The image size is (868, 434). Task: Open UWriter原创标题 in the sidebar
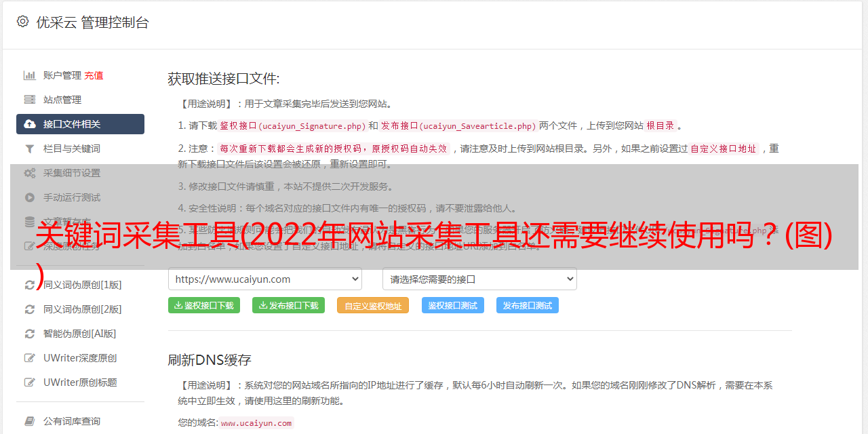pos(80,382)
